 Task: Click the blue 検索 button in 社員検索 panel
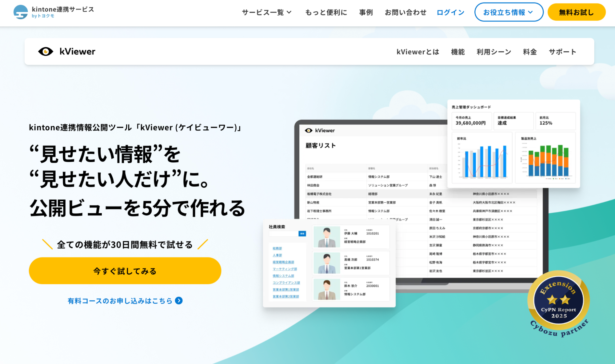(x=302, y=234)
